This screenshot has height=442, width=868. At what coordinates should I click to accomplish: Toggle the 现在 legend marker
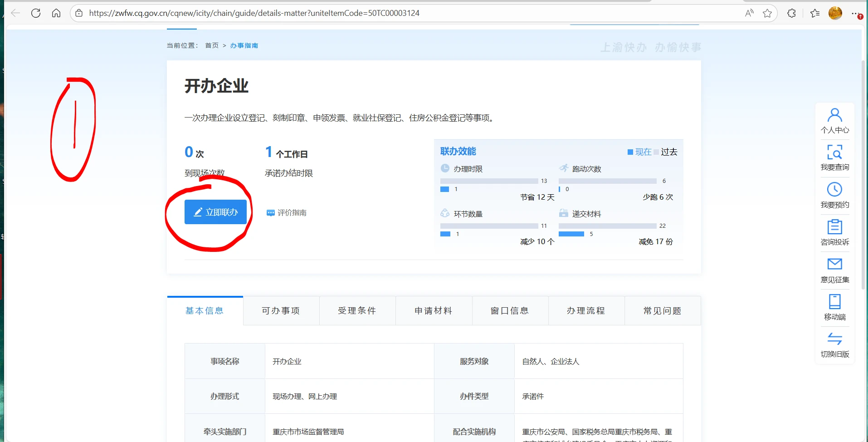click(x=630, y=152)
